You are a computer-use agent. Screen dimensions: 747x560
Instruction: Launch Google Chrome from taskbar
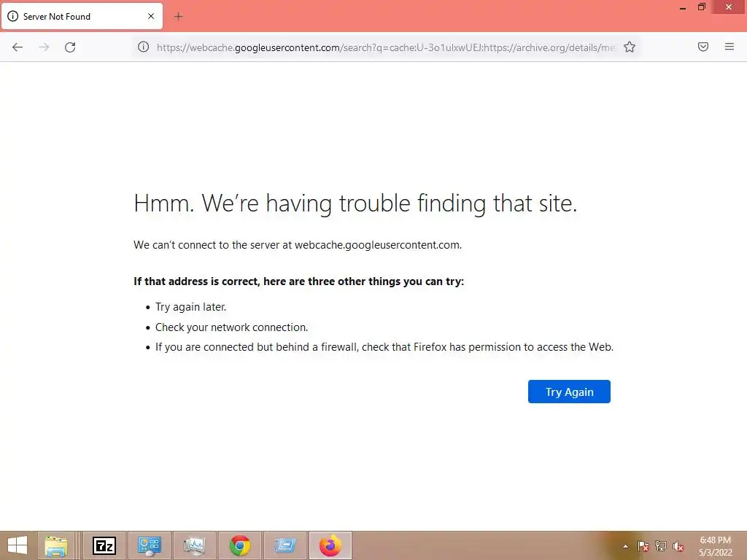(239, 545)
